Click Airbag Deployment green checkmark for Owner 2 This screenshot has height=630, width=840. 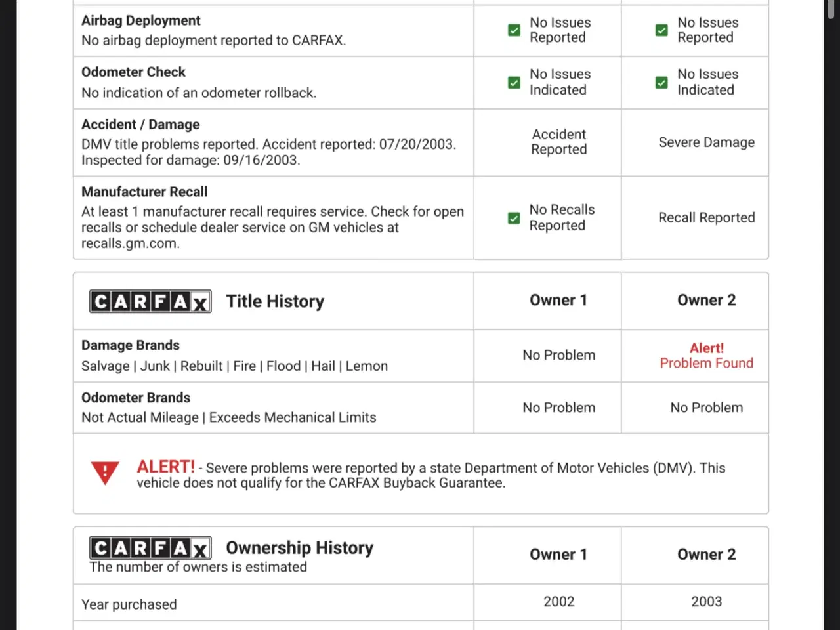point(661,30)
